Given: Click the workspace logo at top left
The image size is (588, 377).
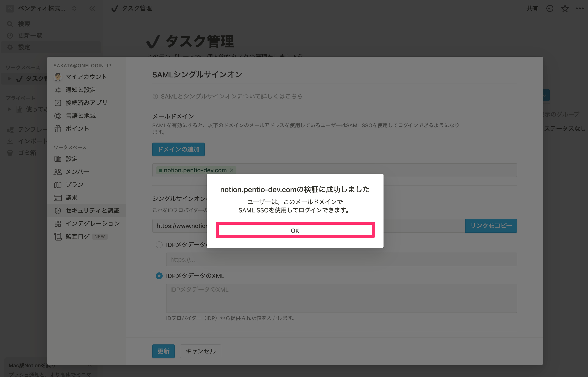Looking at the screenshot, I should point(10,9).
